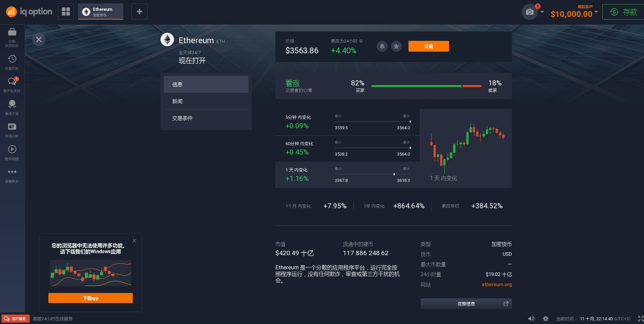Viewport: 644px width, 324px height.
Task: Open the 市场分析 market analysis panel
Action: coord(12,129)
